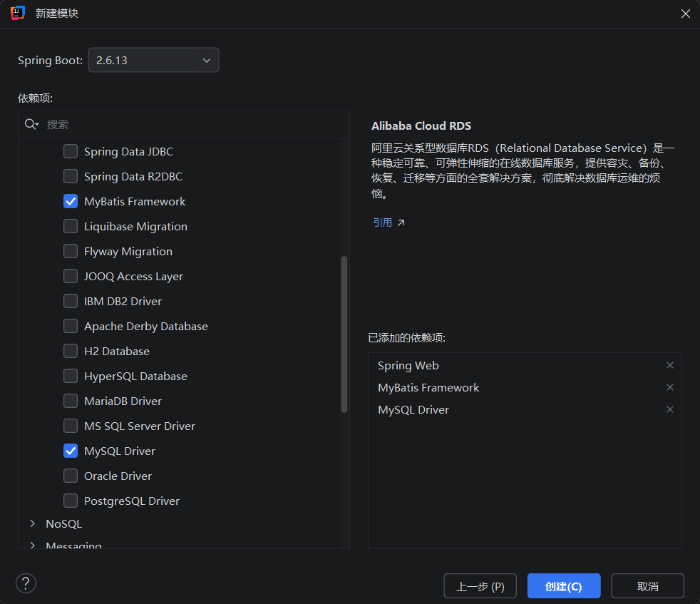Remove MyBatis Framework from added dependencies
This screenshot has width=700, height=604.
(x=669, y=387)
